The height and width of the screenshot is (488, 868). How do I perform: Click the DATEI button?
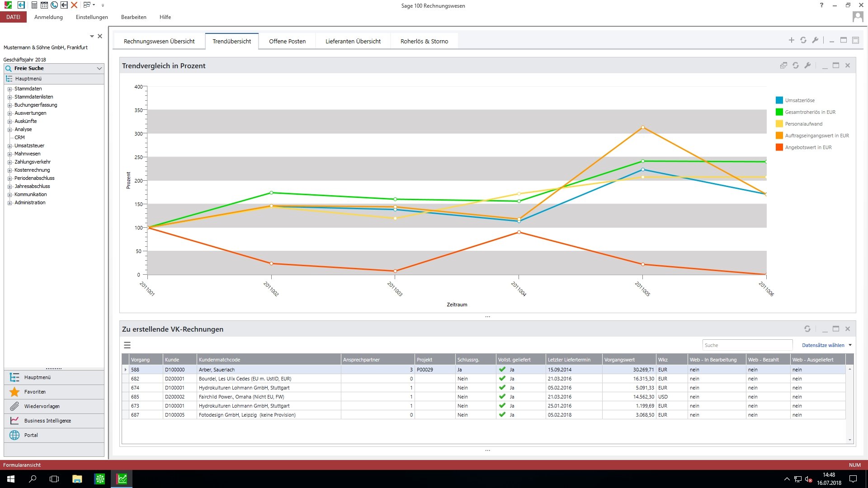13,17
